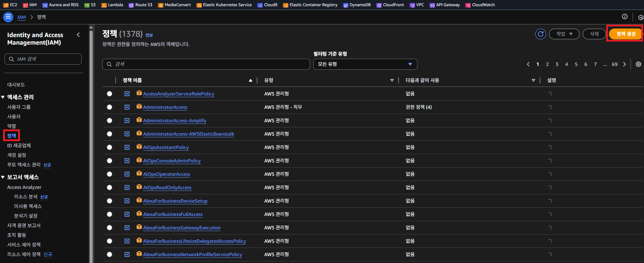Click the IAM bookmark in the shortcut bar
This screenshot has width=644, height=263.
pyautogui.click(x=30, y=5)
